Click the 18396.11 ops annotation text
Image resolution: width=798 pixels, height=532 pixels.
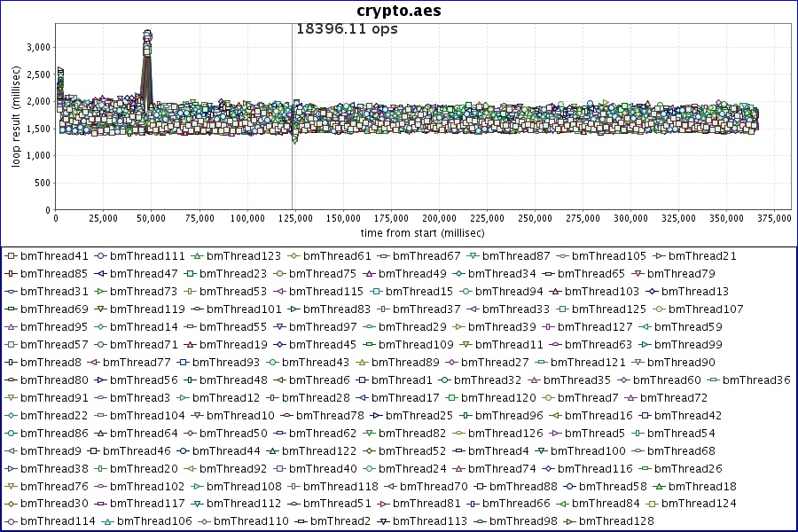tap(347, 29)
